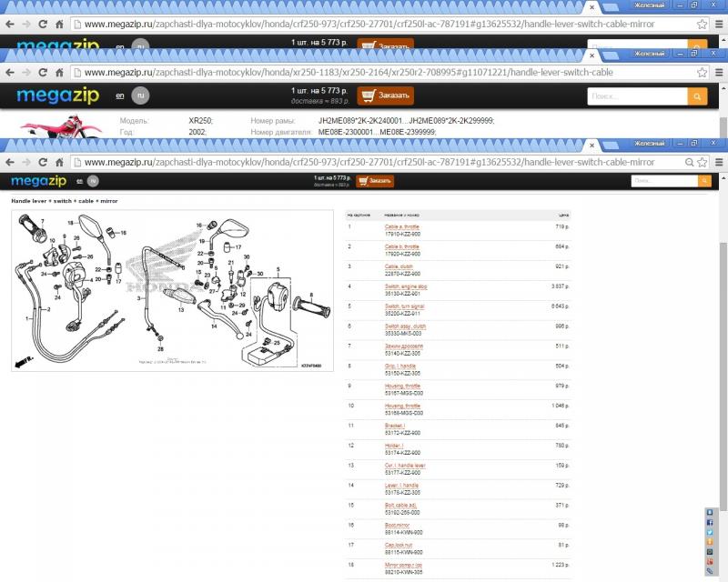The width and height of the screenshot is (728, 582).
Task: Open a new tab in the XR250 window
Action: 610,55
